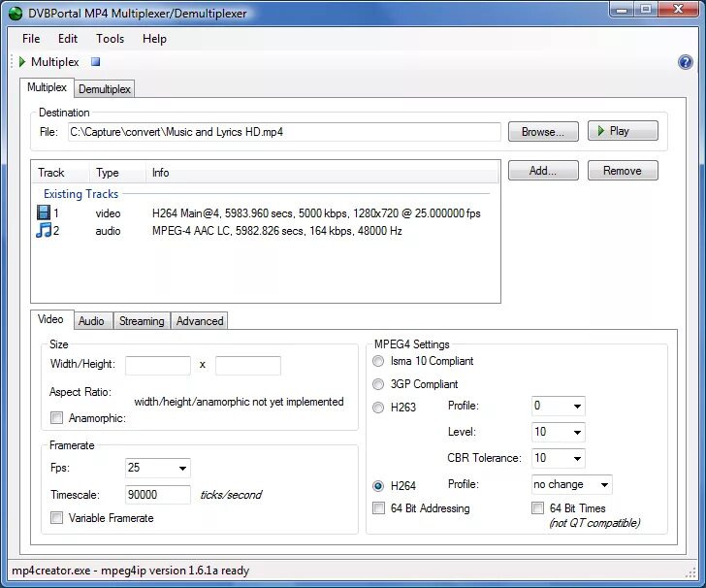Click the Remove track button

tap(623, 171)
